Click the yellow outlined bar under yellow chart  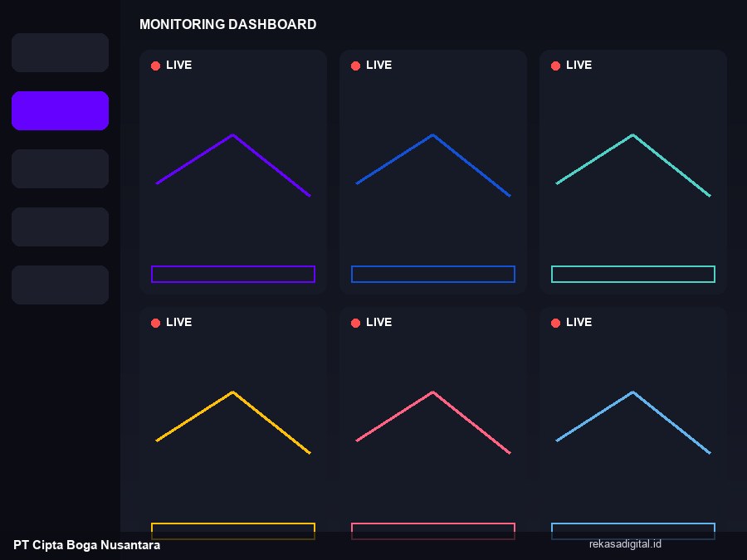click(x=233, y=531)
